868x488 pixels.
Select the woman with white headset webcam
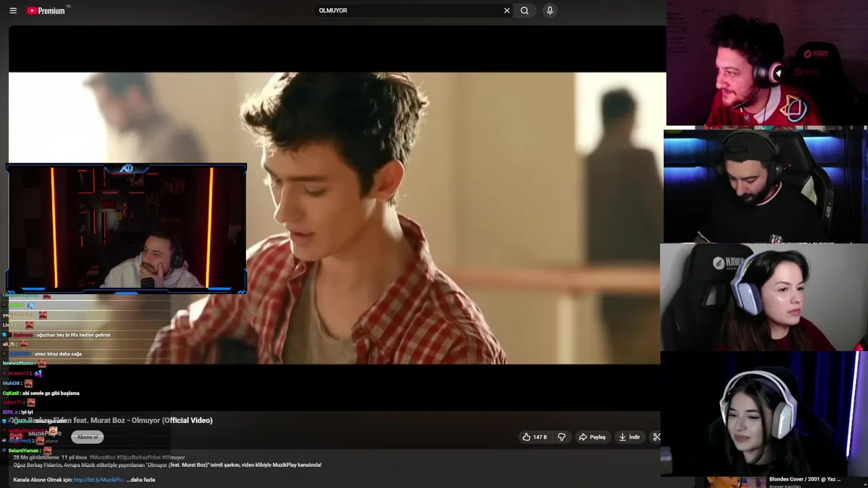coord(764,413)
